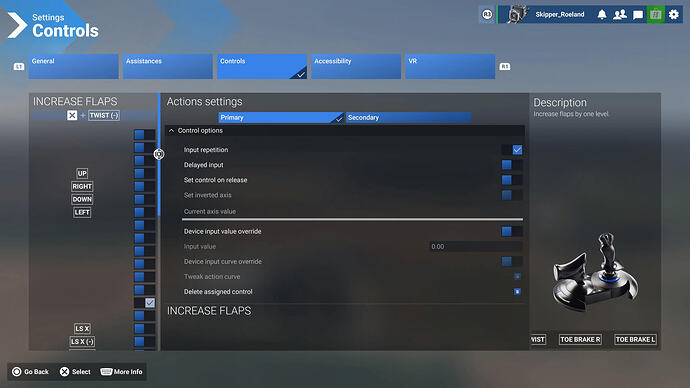Open the chat message icon
Viewport: 690px width, 388px height.
tap(638, 15)
